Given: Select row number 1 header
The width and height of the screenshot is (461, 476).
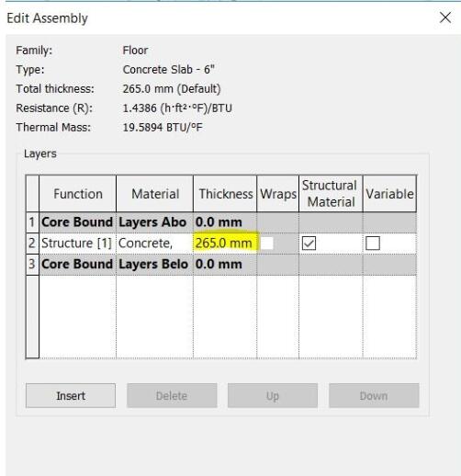Looking at the screenshot, I should 32,222.
